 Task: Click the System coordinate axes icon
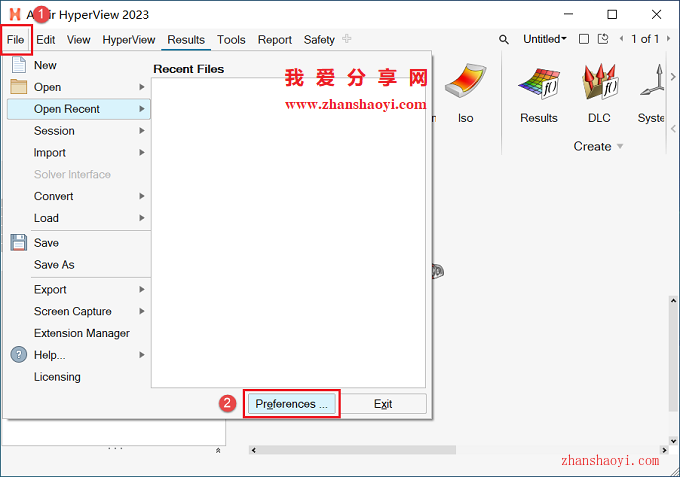[x=652, y=81]
